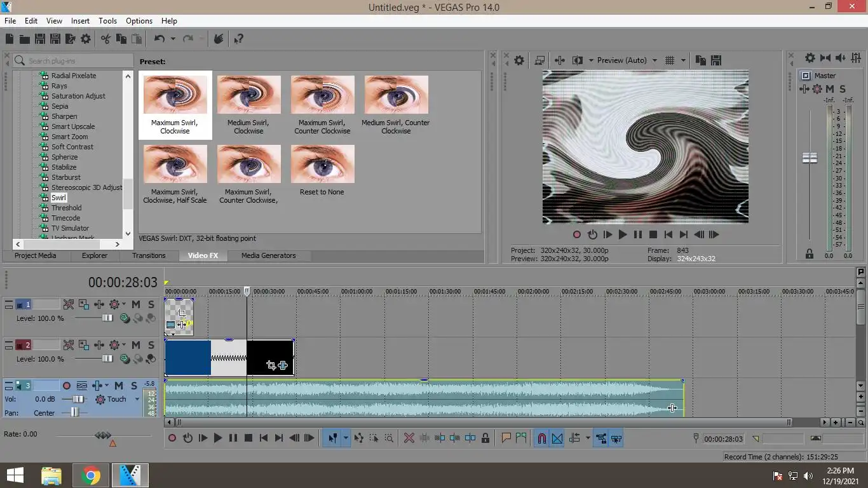
Task: Click the Master bus label button
Action: pyautogui.click(x=819, y=76)
